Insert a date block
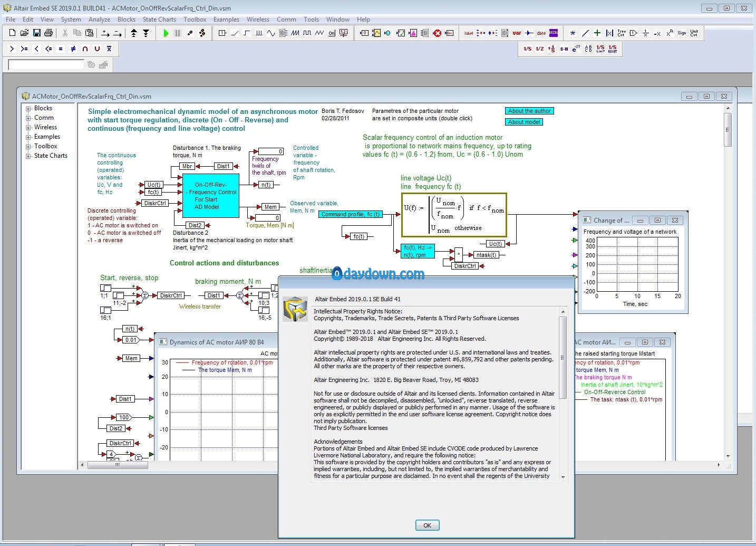This screenshot has width=756, height=546. tap(541, 33)
